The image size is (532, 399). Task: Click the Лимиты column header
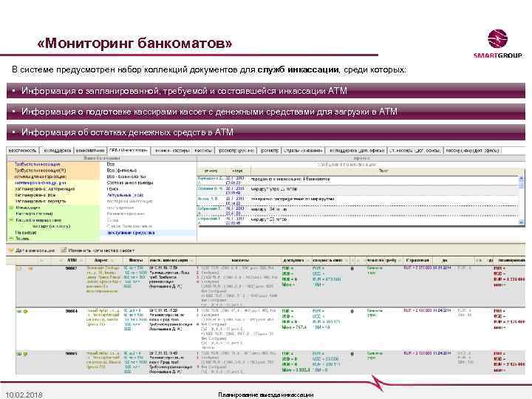point(136,260)
